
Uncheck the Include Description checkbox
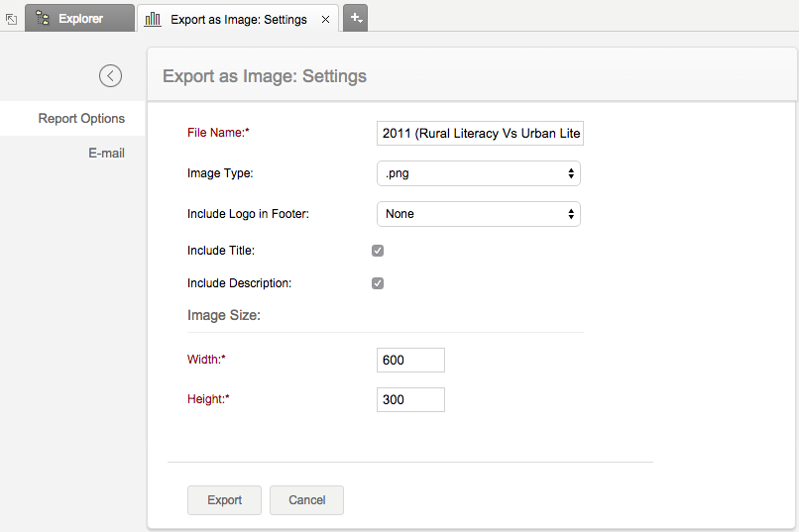click(x=378, y=283)
